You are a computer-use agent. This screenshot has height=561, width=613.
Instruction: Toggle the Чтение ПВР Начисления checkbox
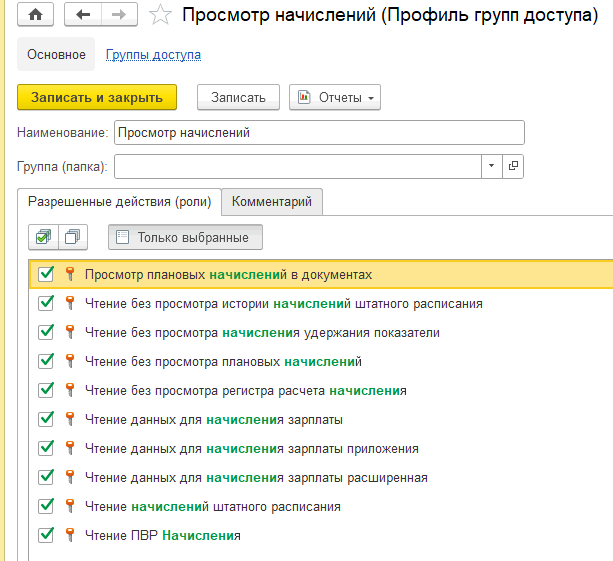(x=46, y=535)
